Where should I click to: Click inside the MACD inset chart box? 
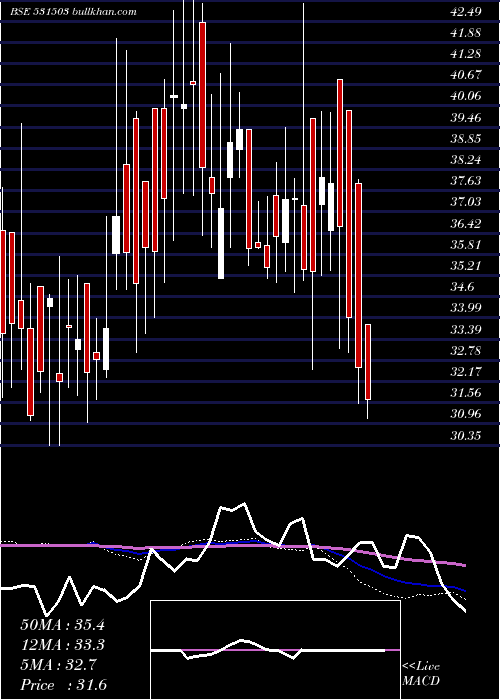click(x=275, y=650)
